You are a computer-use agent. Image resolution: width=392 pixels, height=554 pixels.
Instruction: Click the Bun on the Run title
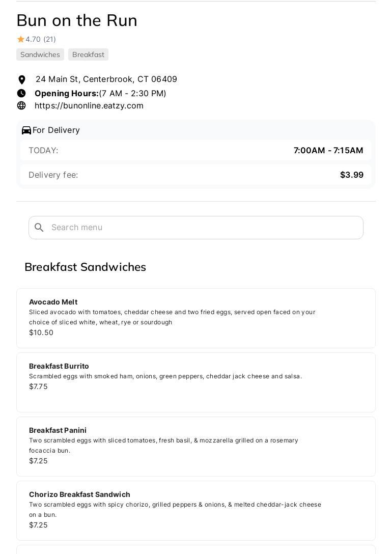[77, 20]
